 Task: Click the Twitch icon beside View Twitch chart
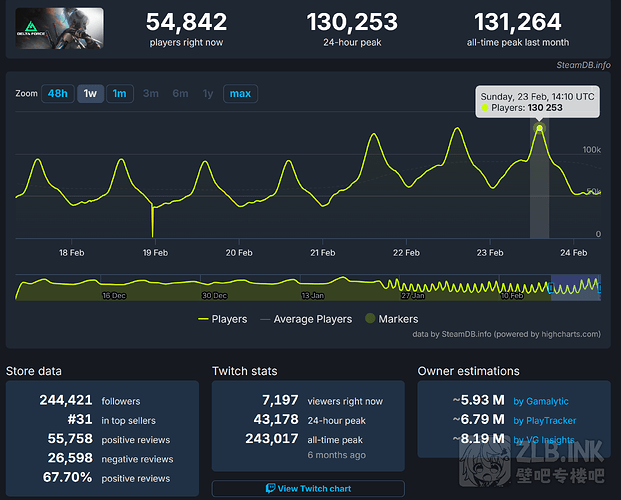pos(270,489)
